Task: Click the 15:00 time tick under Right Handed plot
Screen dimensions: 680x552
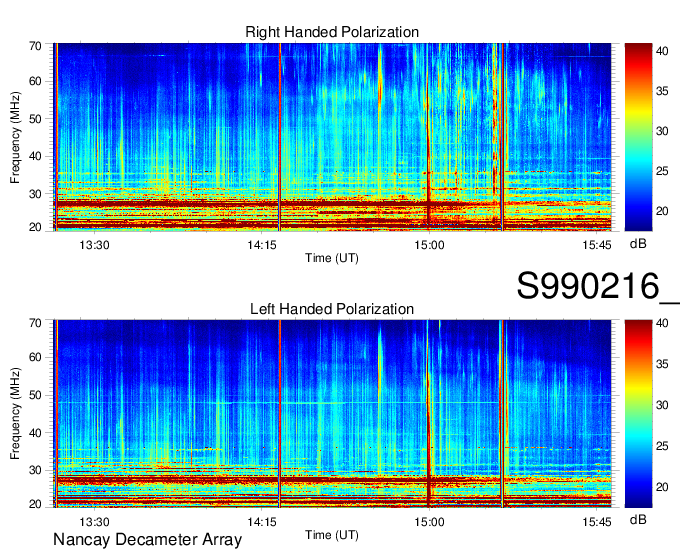Action: (429, 245)
